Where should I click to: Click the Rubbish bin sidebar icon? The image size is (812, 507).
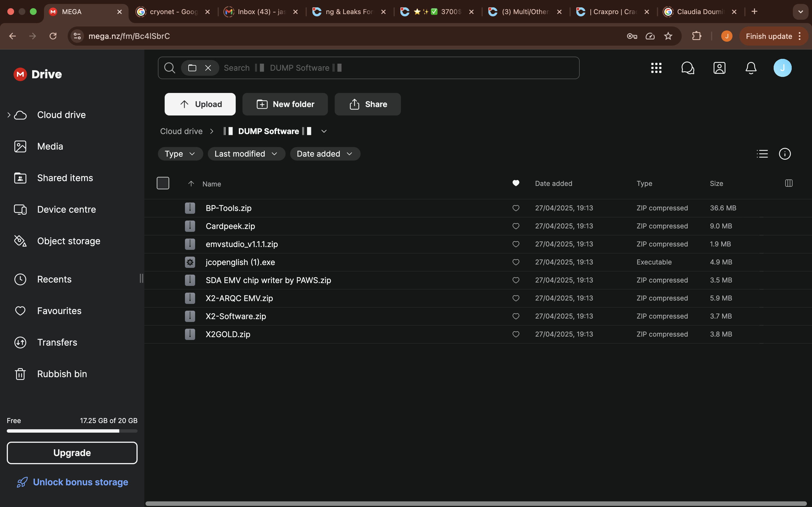20,374
